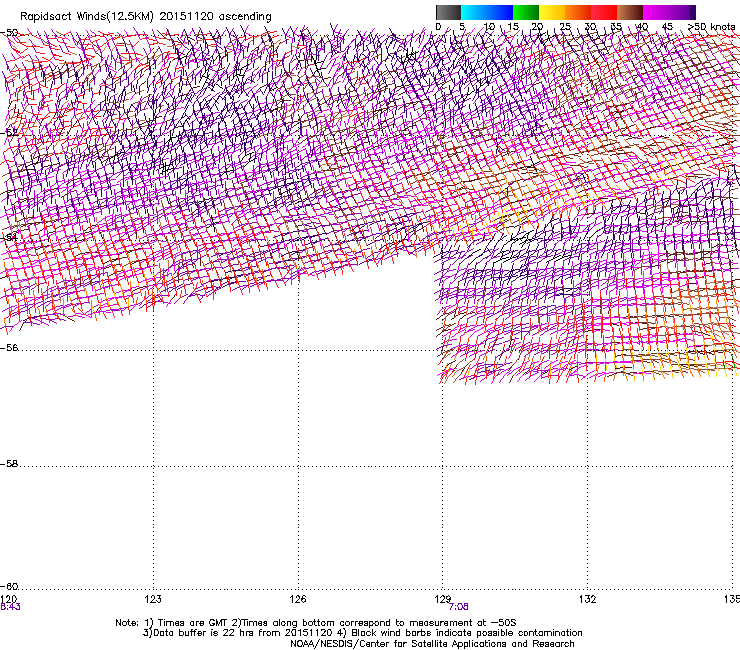740x650 pixels.
Task: Click the latitude label "-60"
Action: point(9,587)
